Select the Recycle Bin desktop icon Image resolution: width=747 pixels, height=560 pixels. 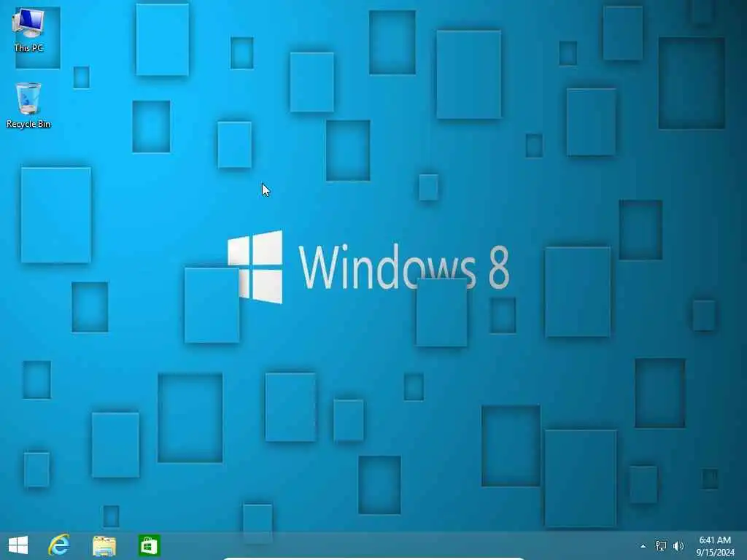(28, 105)
